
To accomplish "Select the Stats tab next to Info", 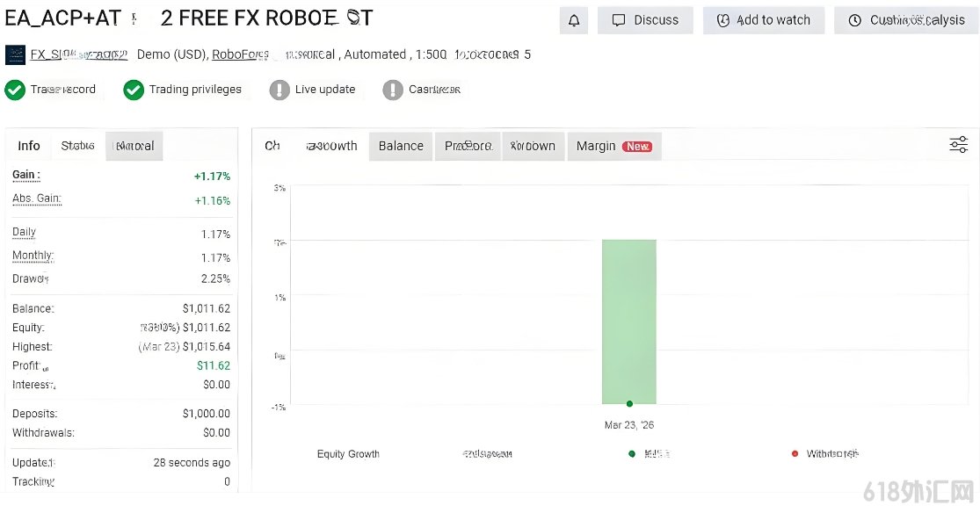I will tap(77, 146).
